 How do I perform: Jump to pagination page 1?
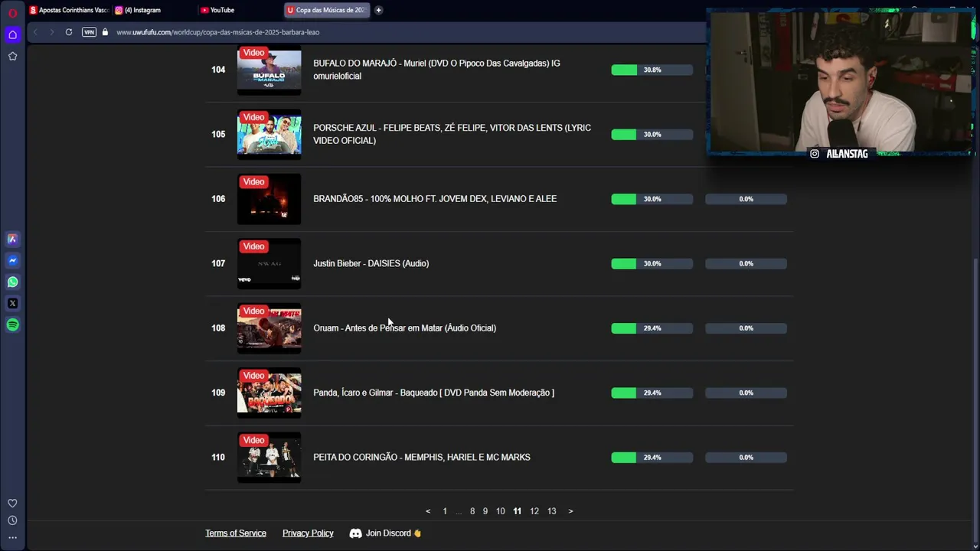pyautogui.click(x=445, y=511)
